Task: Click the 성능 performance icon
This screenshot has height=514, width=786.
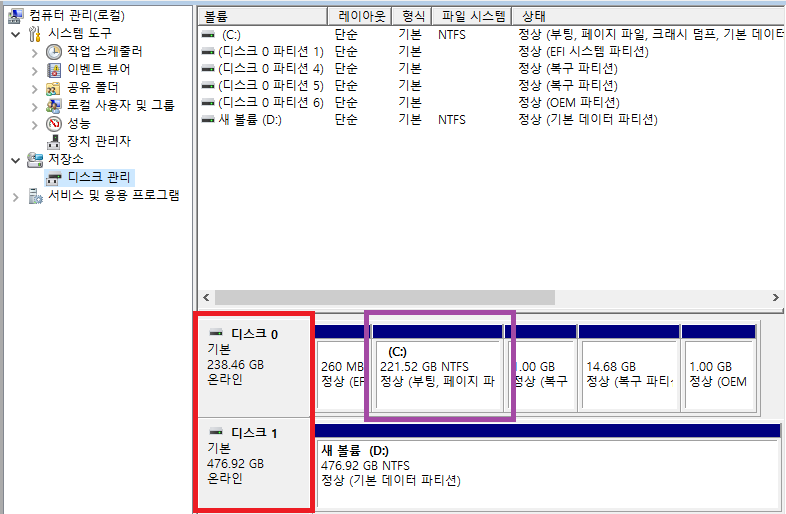Action: point(54,123)
